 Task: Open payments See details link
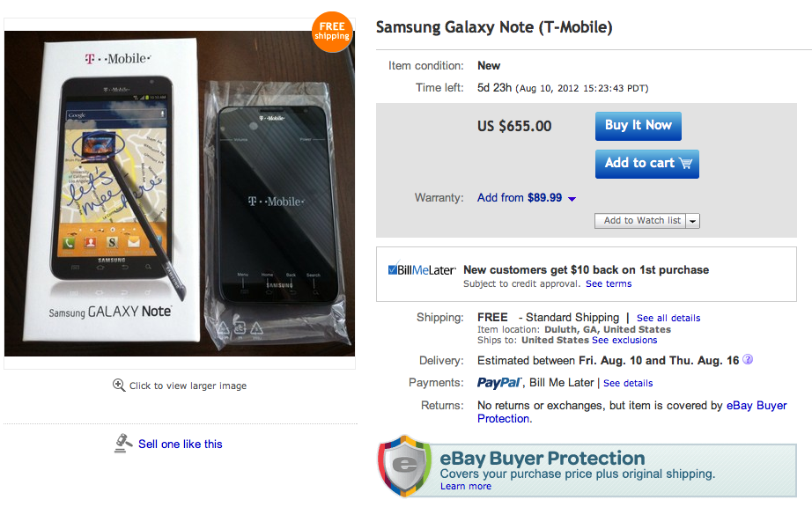628,383
